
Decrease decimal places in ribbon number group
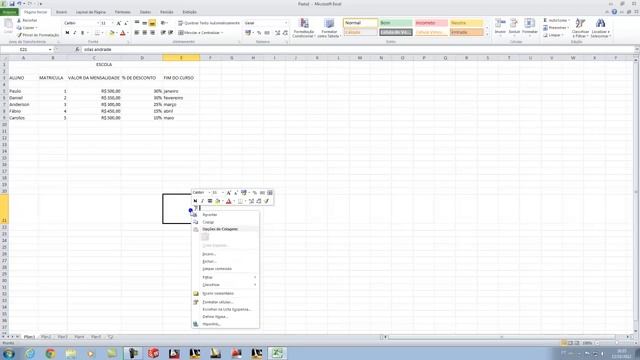point(285,33)
